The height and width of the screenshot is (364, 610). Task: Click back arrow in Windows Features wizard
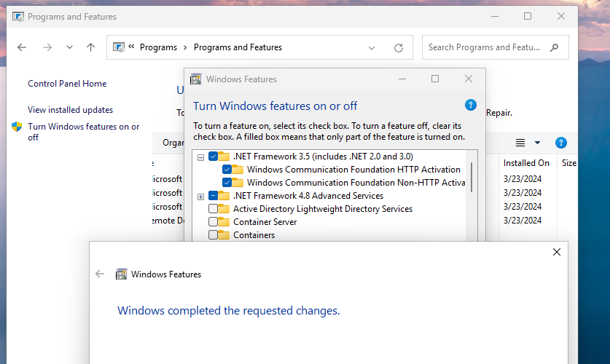[x=100, y=274]
